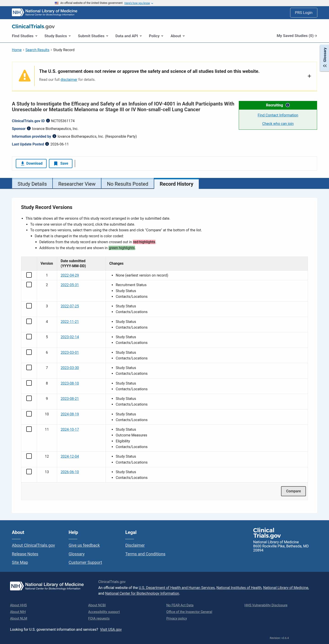
Task: Click the Save study button
Action: pos(61,164)
